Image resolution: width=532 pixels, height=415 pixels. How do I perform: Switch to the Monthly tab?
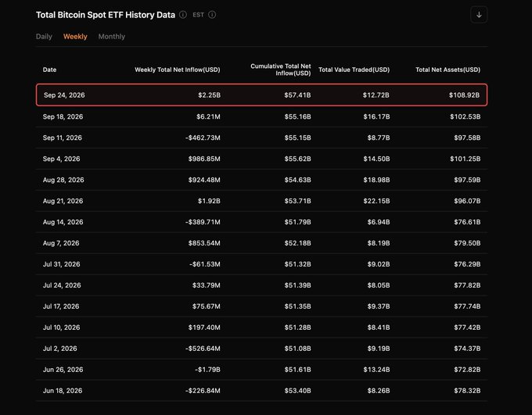[x=112, y=36]
